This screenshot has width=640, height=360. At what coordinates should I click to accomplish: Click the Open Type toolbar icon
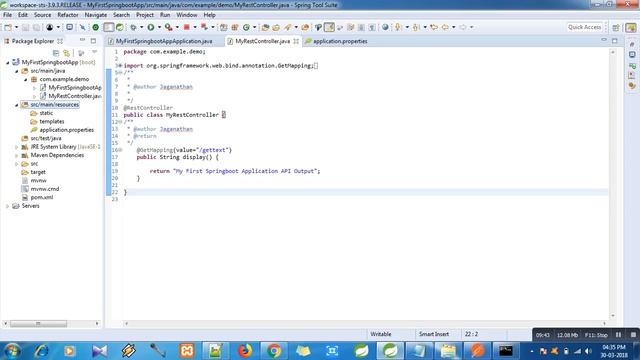coord(265,27)
